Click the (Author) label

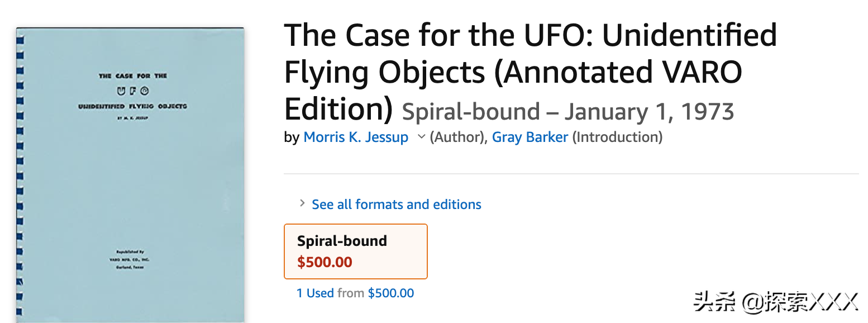click(457, 137)
